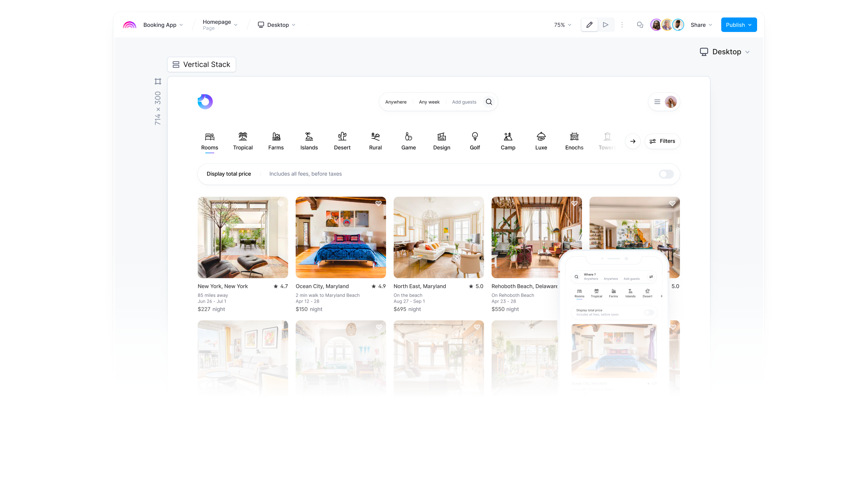This screenshot has height=480, width=868.
Task: Click the Design category icon
Action: tap(442, 137)
